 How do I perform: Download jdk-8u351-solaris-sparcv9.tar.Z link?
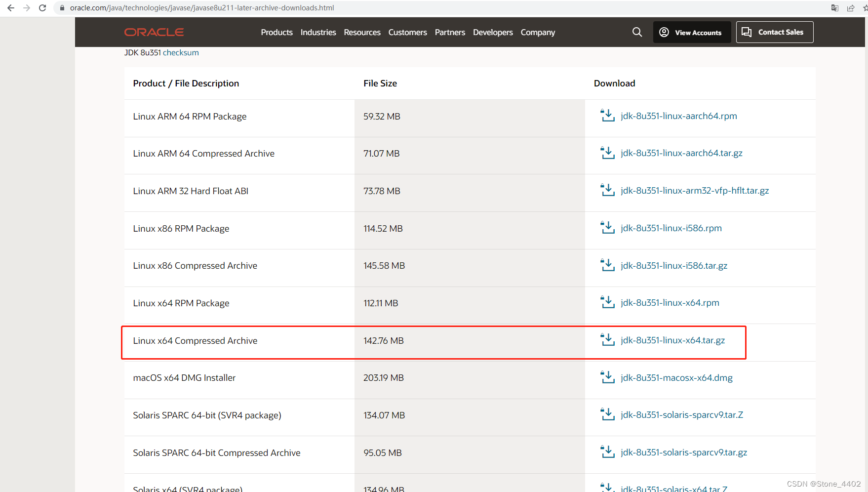[682, 415]
